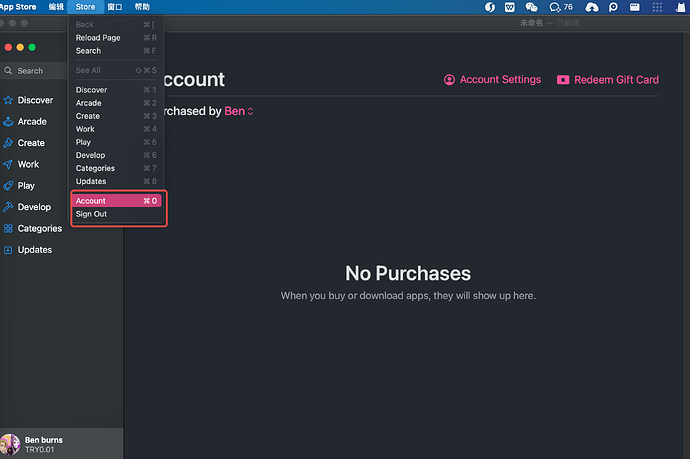Image resolution: width=690 pixels, height=459 pixels.
Task: Click the WPS W icon in menu bar
Action: (510, 7)
